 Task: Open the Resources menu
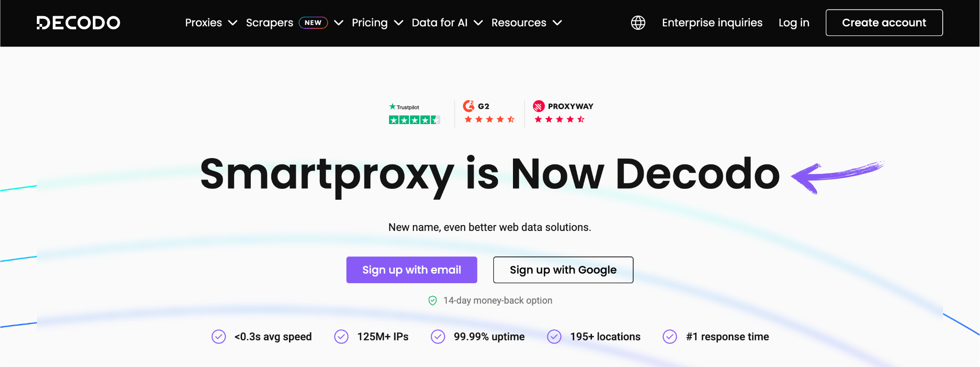click(519, 23)
